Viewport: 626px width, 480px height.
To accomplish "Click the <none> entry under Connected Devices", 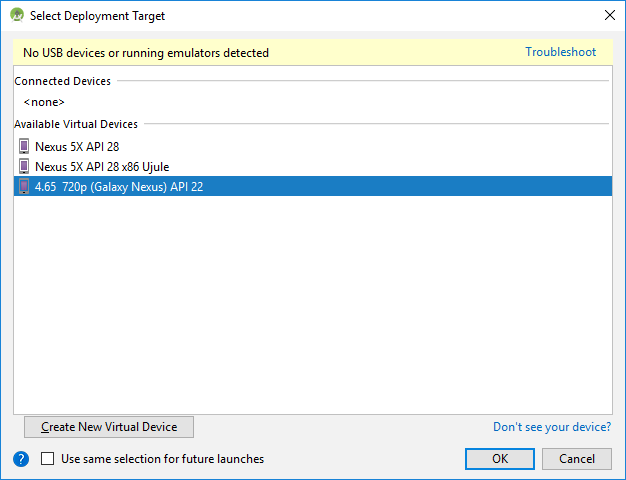I will click(x=44, y=102).
